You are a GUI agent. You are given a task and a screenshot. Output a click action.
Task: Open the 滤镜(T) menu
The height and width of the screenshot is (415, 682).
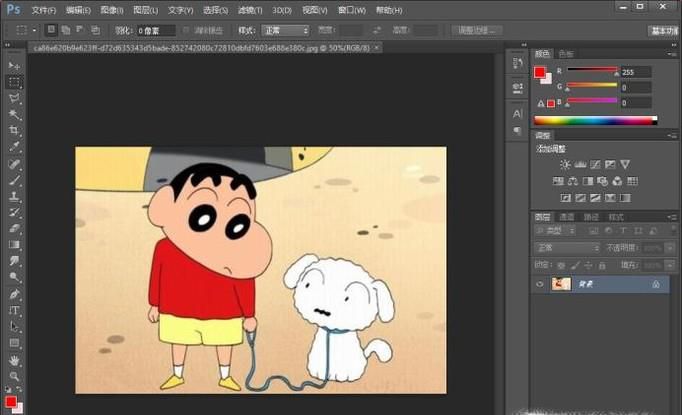pos(250,10)
